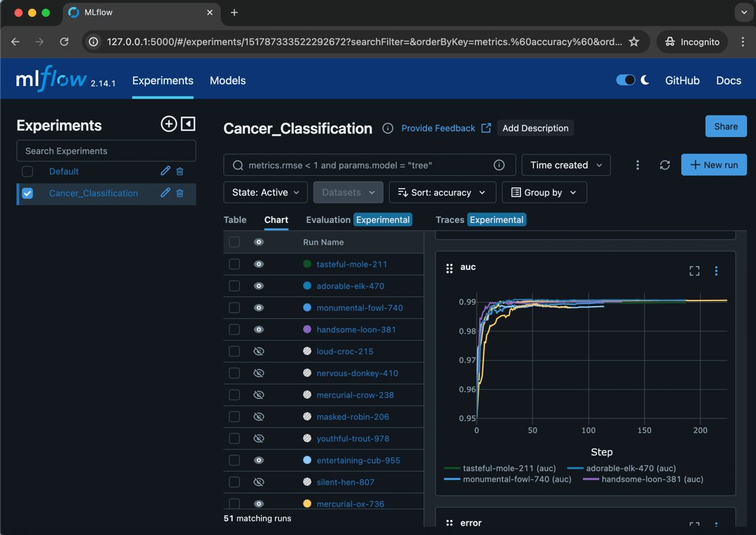Image resolution: width=756 pixels, height=535 pixels.
Task: Click the New run button
Action: [x=713, y=165]
